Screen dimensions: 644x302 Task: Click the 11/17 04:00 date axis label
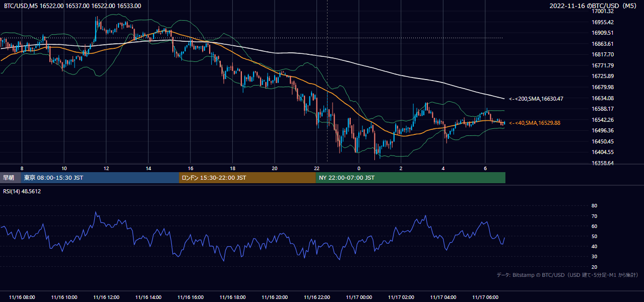pos(443,297)
